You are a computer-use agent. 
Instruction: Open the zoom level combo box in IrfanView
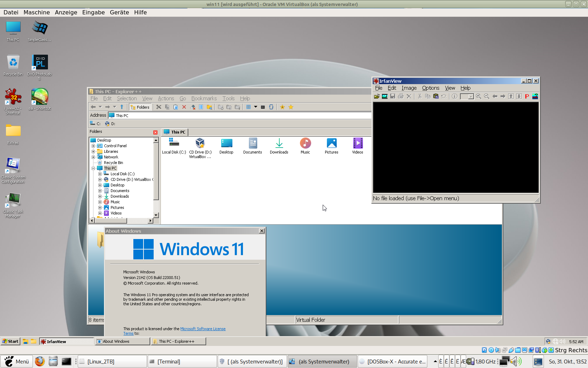(467, 96)
